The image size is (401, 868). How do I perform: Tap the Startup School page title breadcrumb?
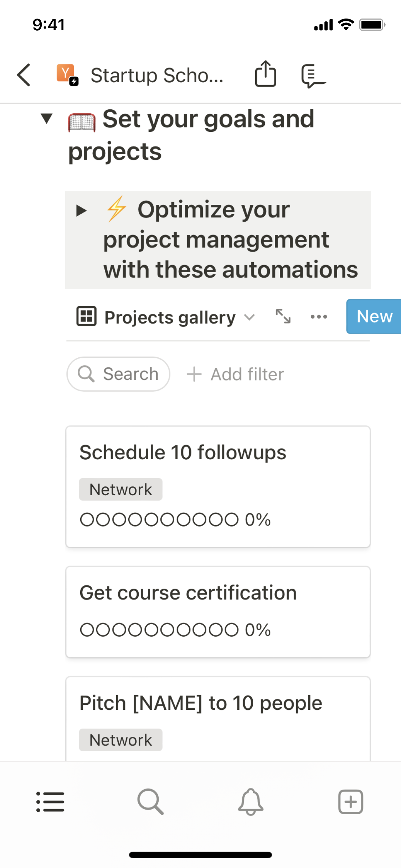157,76
